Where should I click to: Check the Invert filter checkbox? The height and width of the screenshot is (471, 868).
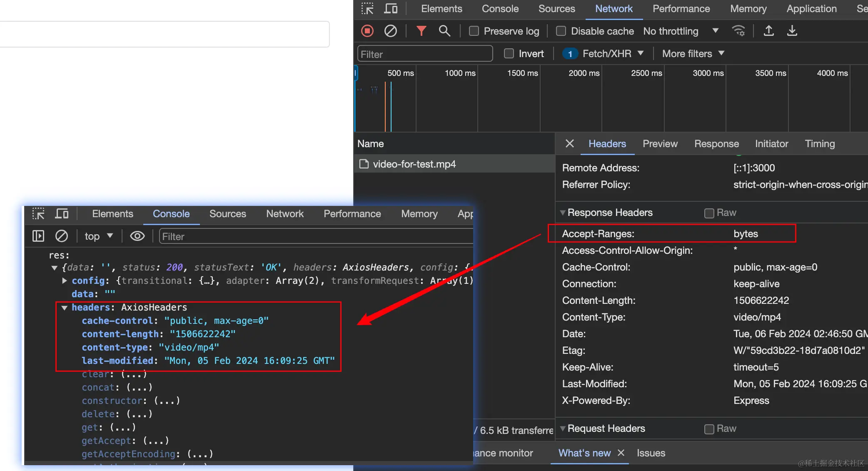coord(509,53)
